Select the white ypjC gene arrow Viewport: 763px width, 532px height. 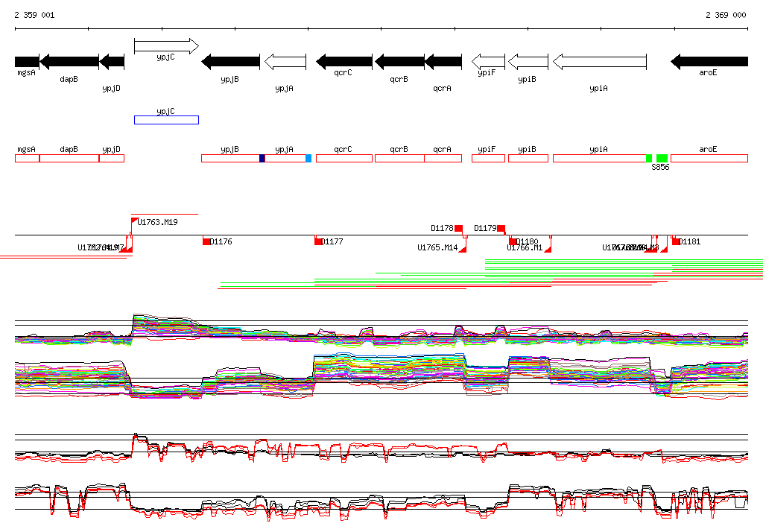click(166, 46)
